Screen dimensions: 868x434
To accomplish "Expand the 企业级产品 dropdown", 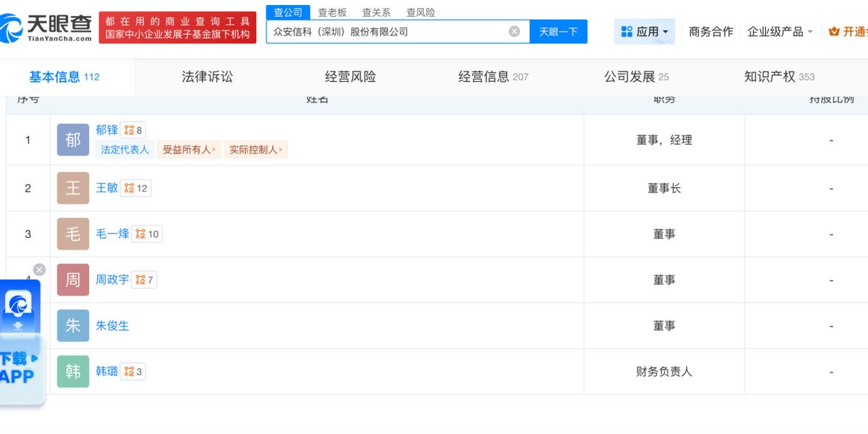I will (x=780, y=32).
